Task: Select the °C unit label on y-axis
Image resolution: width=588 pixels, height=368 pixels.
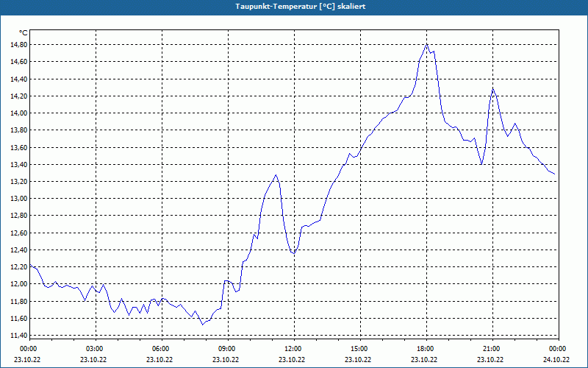Action: 24,33
